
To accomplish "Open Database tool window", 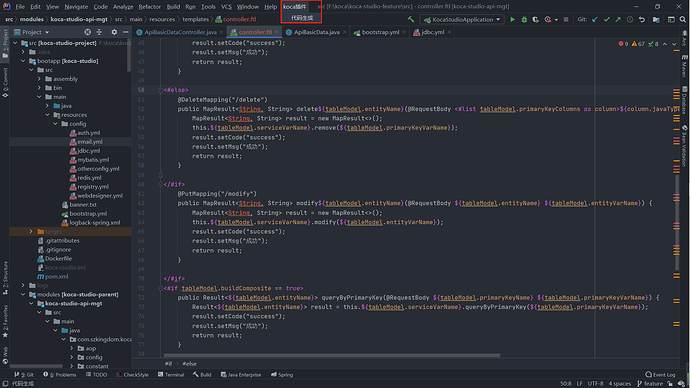I will pyautogui.click(x=684, y=100).
